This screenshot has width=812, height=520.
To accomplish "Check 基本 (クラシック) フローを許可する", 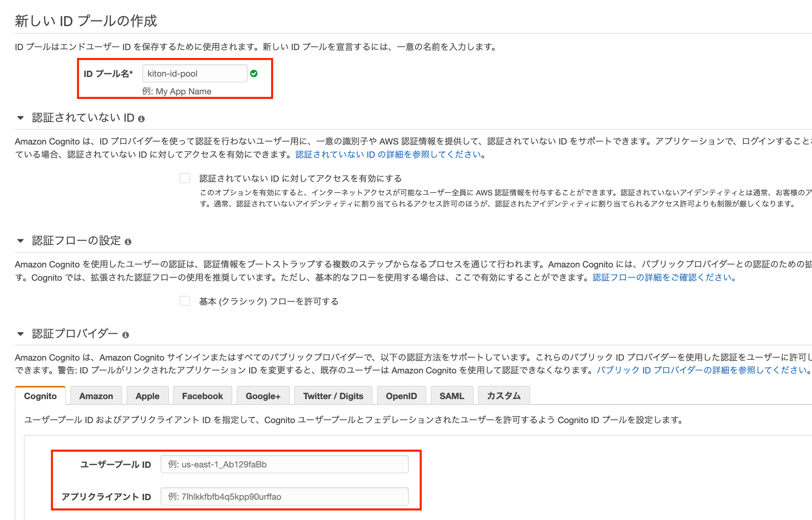I will coord(185,301).
